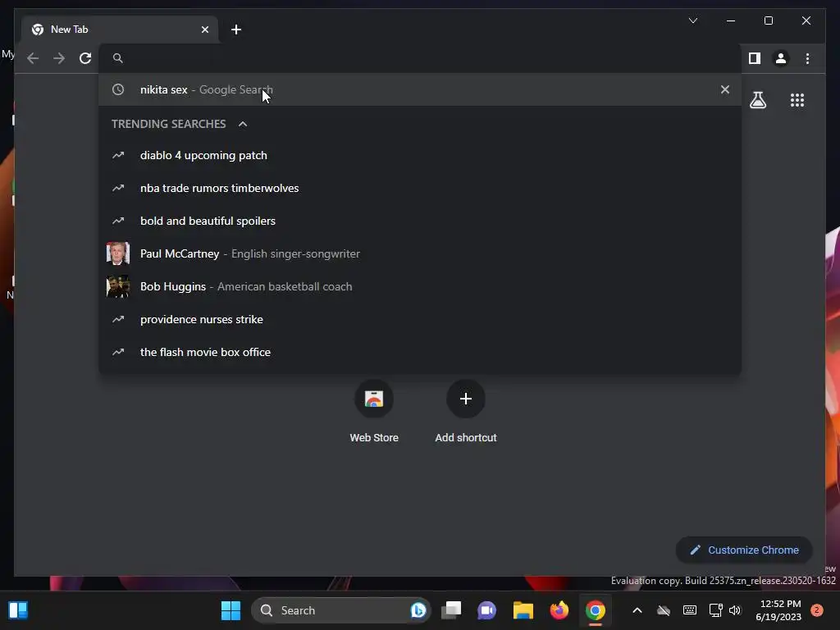Viewport: 840px width, 630px height.
Task: Click Bob Huggins' thumbnail photo
Action: 118,286
